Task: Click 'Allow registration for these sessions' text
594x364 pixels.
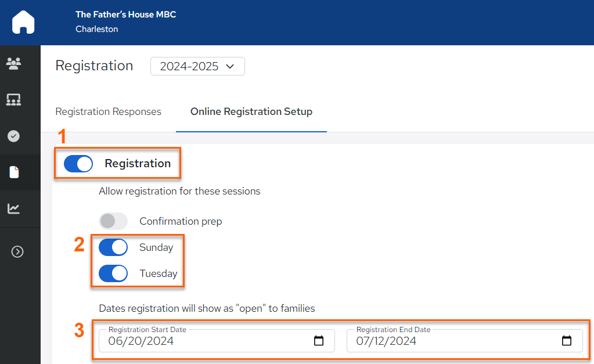Action: 179,191
